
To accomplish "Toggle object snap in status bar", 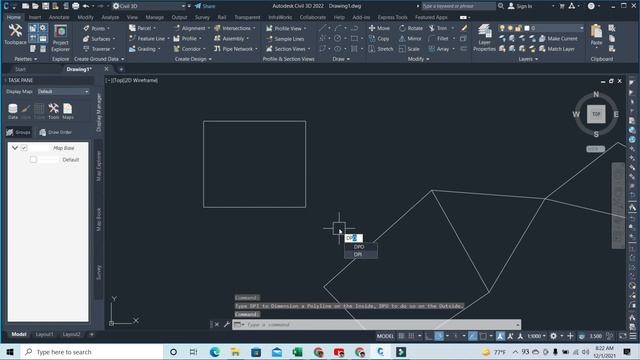I will click(483, 336).
